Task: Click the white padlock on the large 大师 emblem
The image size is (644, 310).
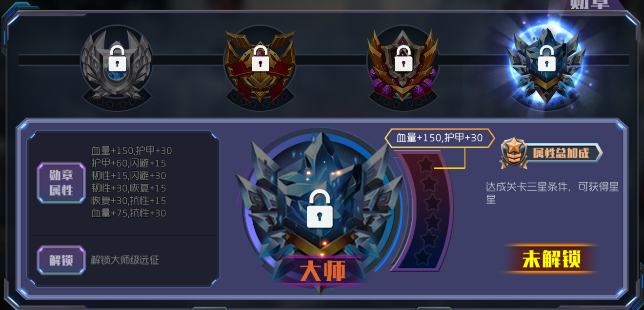Action: (320, 209)
